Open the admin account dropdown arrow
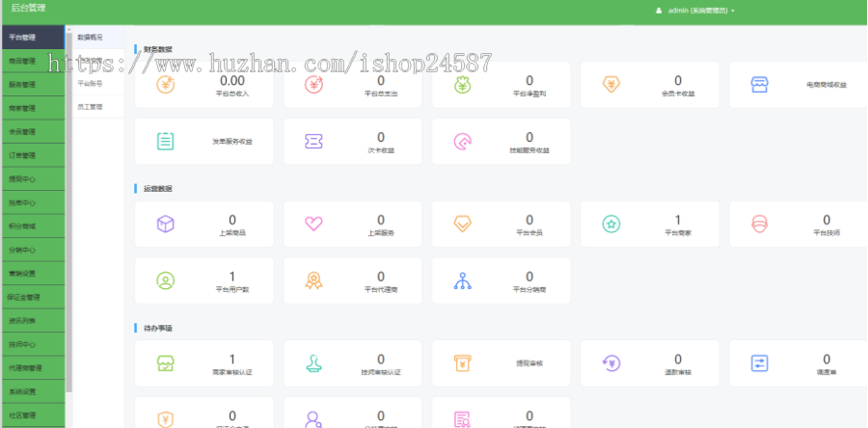The height and width of the screenshot is (428, 868). click(x=733, y=11)
